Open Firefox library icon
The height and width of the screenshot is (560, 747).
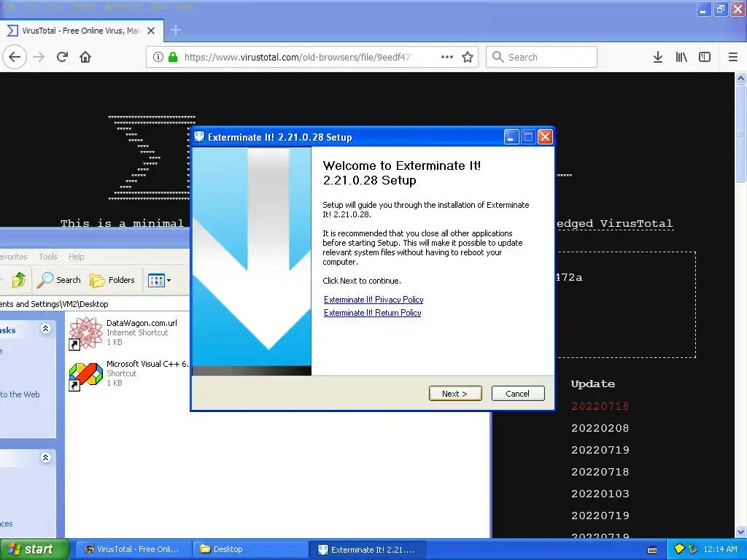tap(681, 57)
